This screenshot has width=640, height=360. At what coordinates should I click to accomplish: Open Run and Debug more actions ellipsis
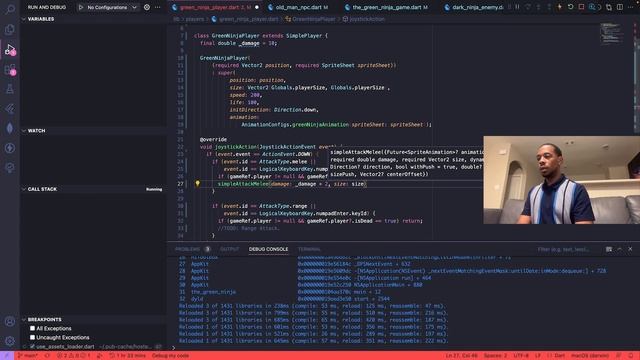pyautogui.click(x=158, y=7)
